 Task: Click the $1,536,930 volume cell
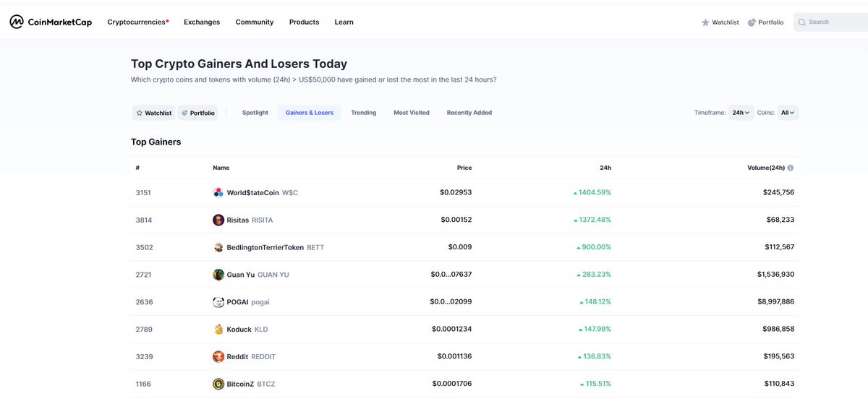pyautogui.click(x=775, y=275)
